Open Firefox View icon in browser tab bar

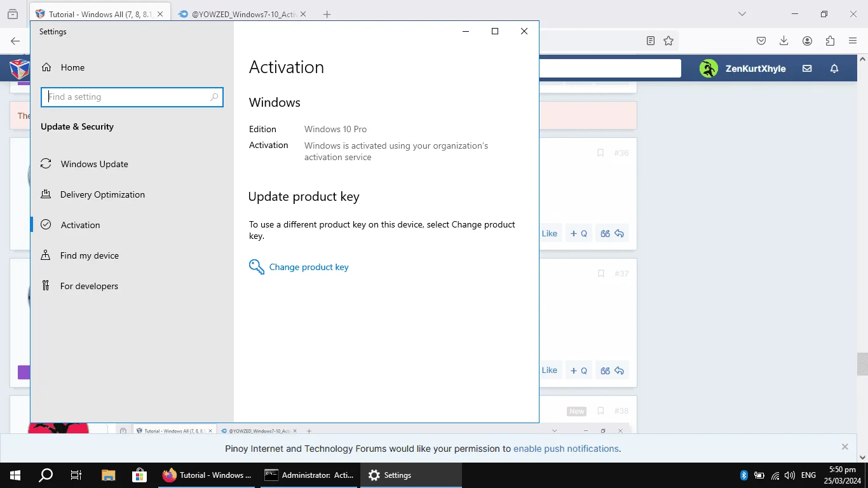click(x=13, y=14)
